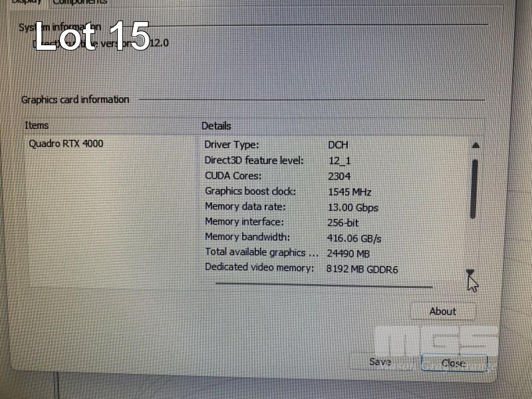Select the Memory bandwidth row

click(247, 237)
